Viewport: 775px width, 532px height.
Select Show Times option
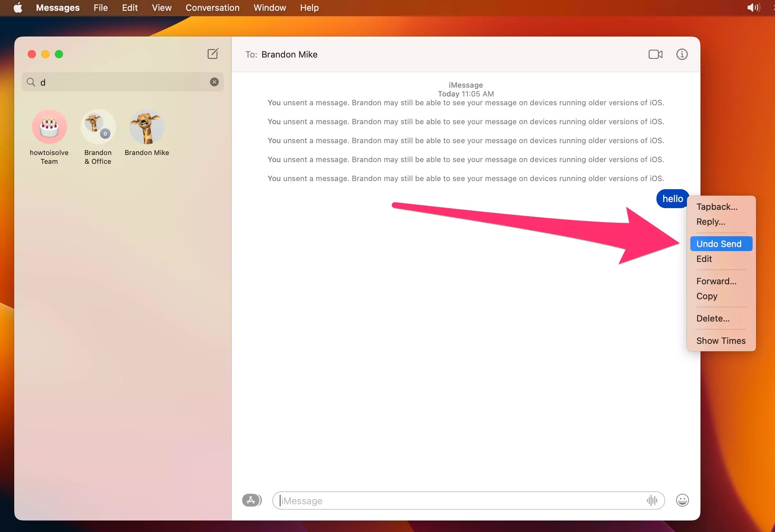click(721, 340)
